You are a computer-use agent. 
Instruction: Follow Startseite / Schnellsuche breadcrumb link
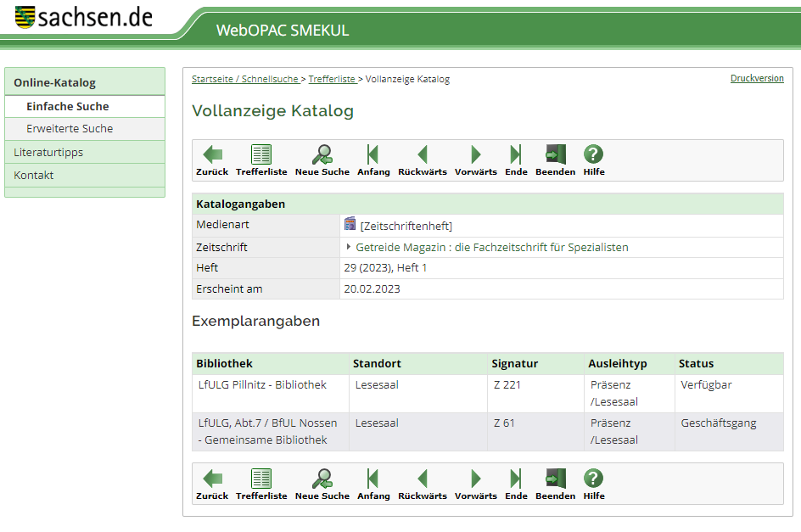coord(246,79)
